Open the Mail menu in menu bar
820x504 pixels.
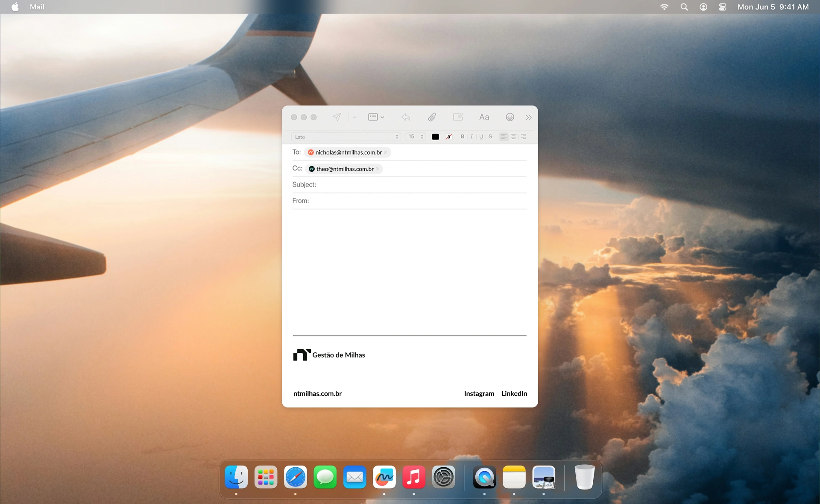point(37,7)
